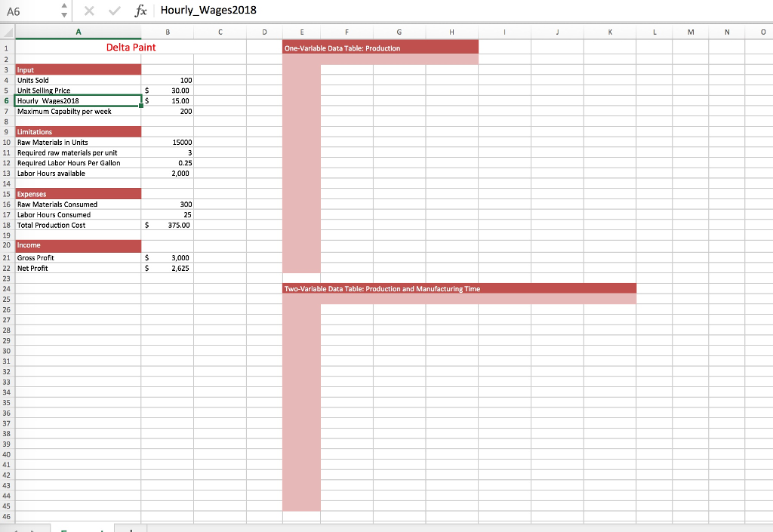Select column A header
Viewport: 773px width, 532px height.
pos(78,32)
